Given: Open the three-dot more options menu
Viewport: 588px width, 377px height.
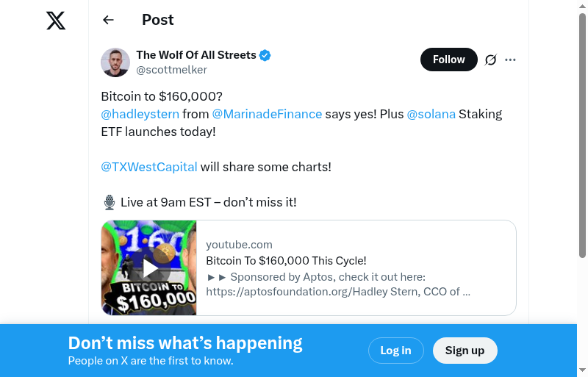Looking at the screenshot, I should [x=511, y=60].
